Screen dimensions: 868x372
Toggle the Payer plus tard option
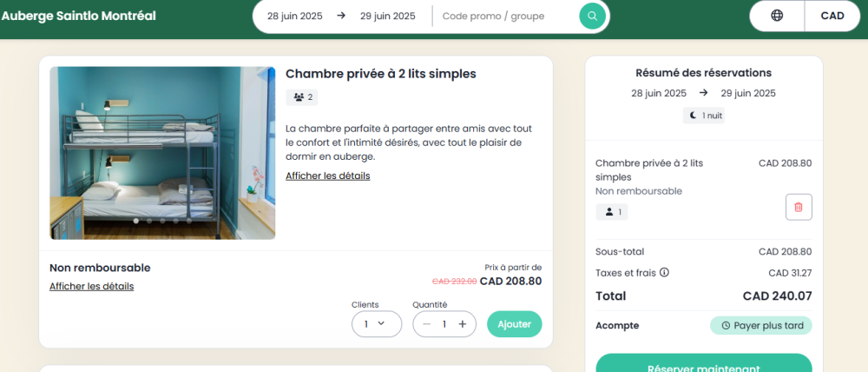point(761,325)
